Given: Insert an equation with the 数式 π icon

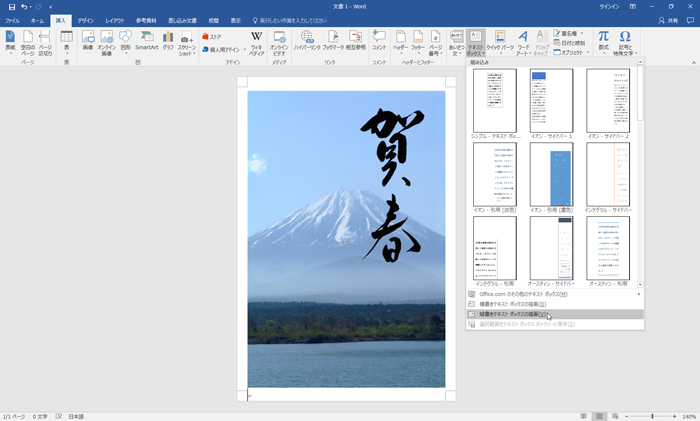Looking at the screenshot, I should coord(603,41).
